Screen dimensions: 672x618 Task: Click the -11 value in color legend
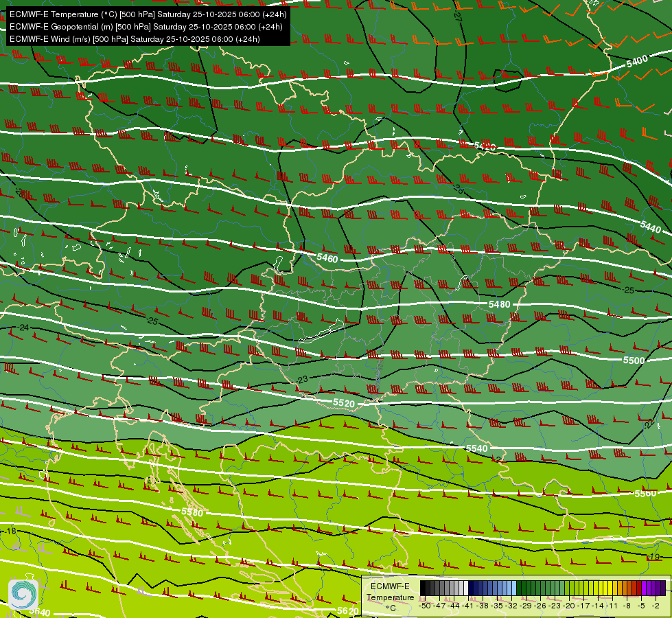(612, 606)
